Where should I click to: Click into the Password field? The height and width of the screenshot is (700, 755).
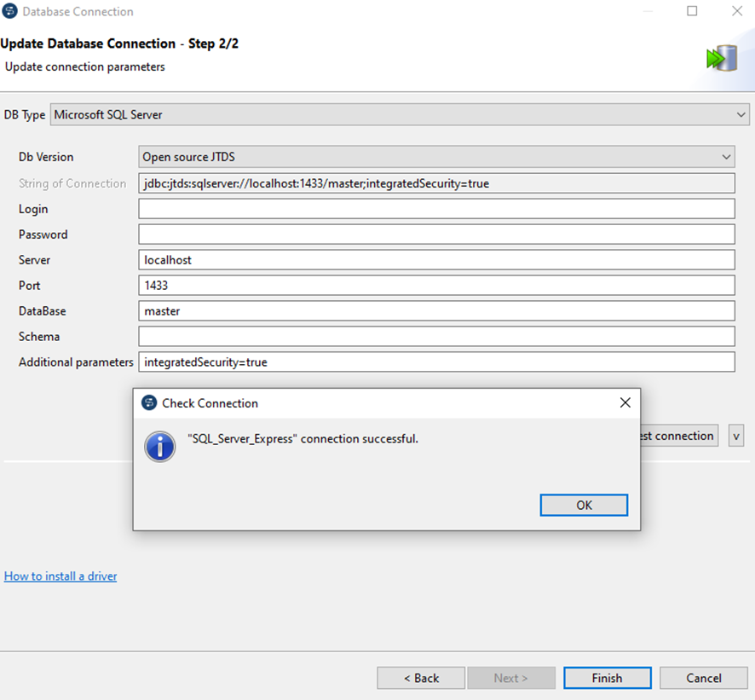(x=435, y=234)
